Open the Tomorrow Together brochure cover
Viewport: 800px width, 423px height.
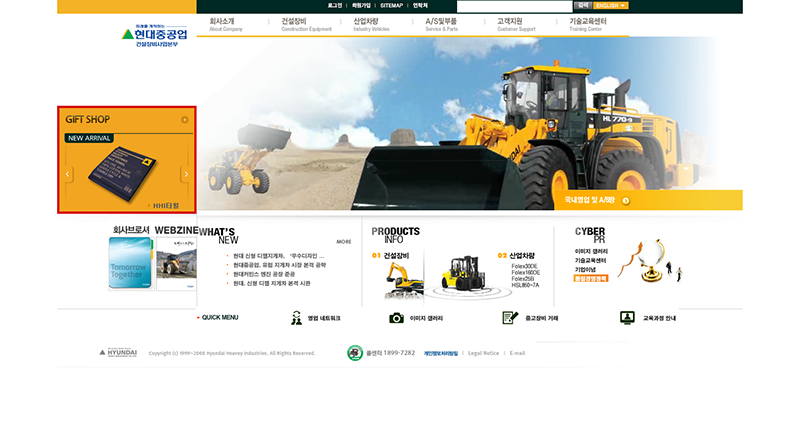pos(131,264)
